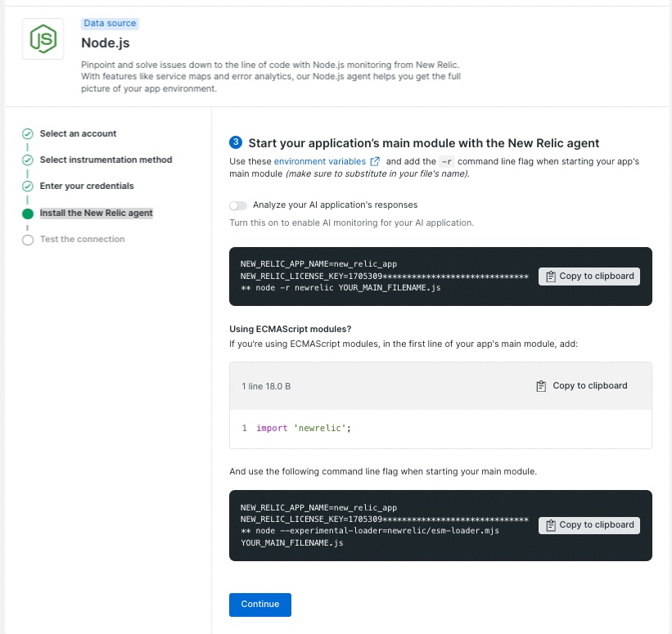This screenshot has height=634, width=672.
Task: Click the line number 1 in code snippet
Action: click(x=244, y=428)
